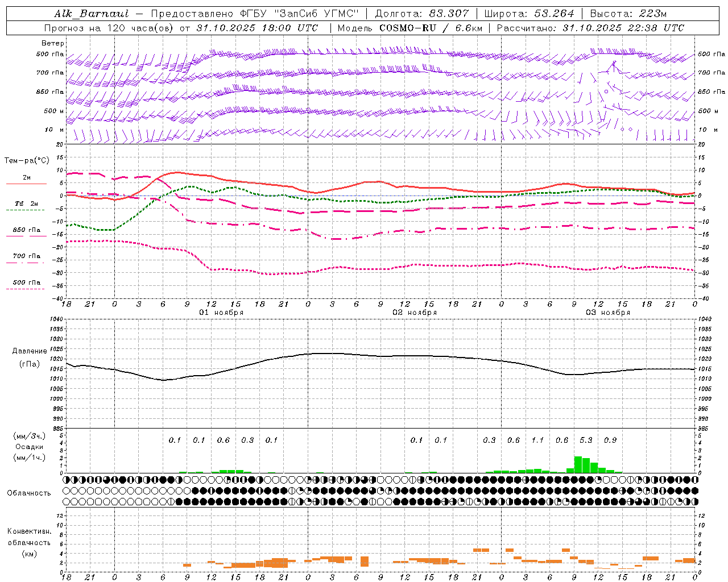Click the "Конвективн." label
This screenshot has width=728, height=582.
[x=30, y=531]
